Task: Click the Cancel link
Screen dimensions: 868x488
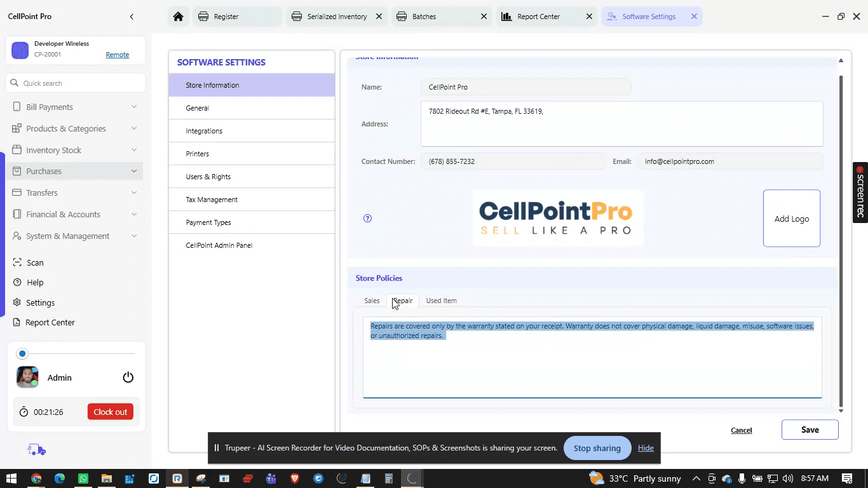Action: click(x=742, y=430)
